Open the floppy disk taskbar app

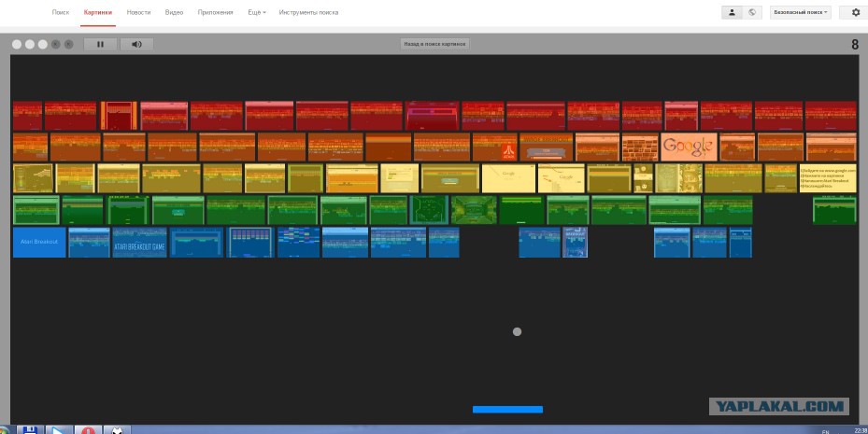30,429
